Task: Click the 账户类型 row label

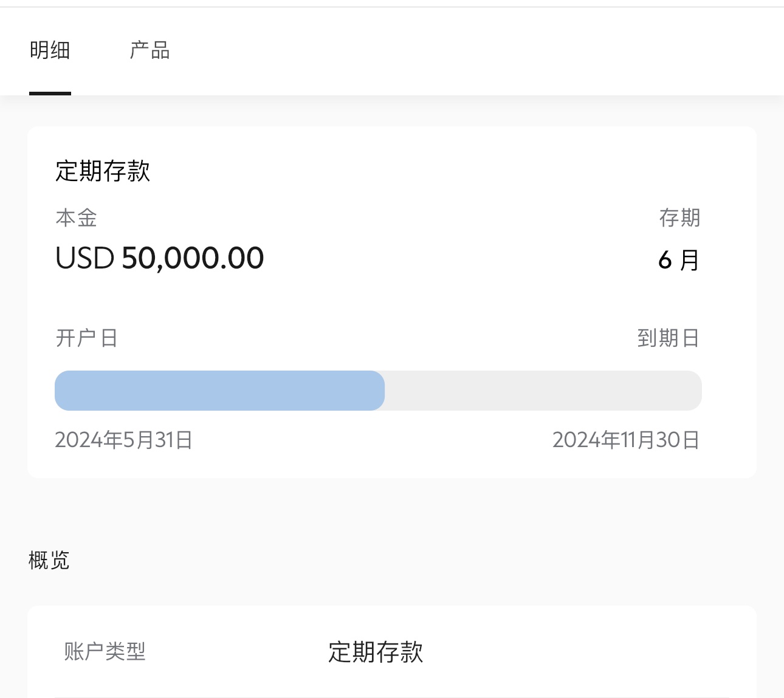Action: click(105, 651)
